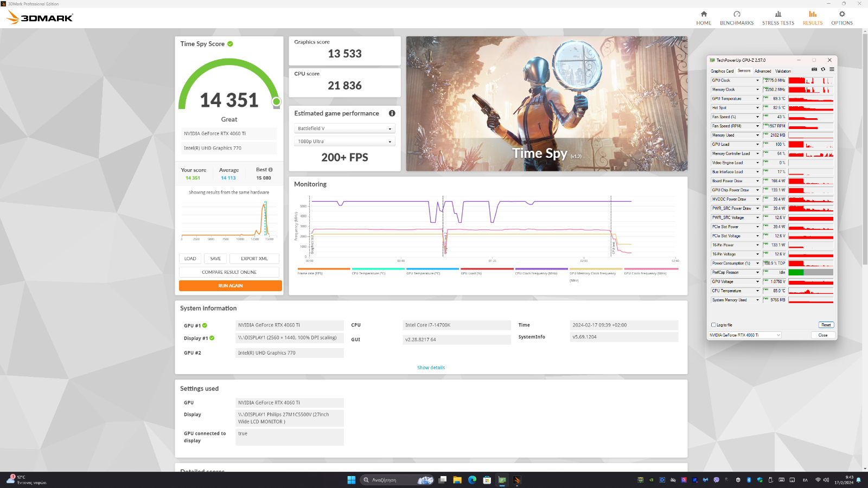
Task: Open the volume tray icon
Action: pyautogui.click(x=826, y=480)
